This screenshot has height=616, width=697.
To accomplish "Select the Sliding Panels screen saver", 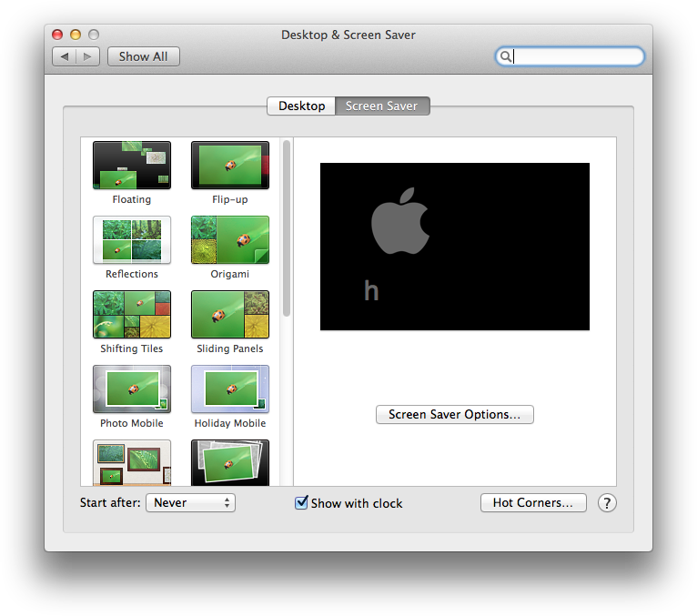I will tap(229, 315).
